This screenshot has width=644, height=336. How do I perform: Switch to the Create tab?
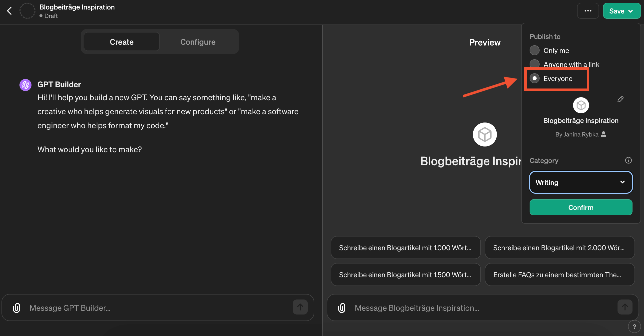click(x=121, y=42)
